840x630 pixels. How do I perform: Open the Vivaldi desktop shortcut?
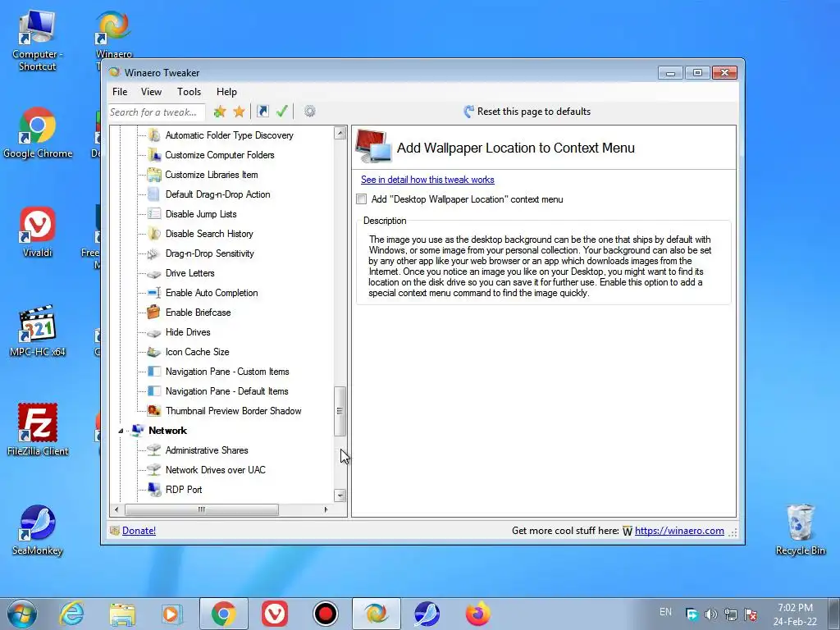38,232
